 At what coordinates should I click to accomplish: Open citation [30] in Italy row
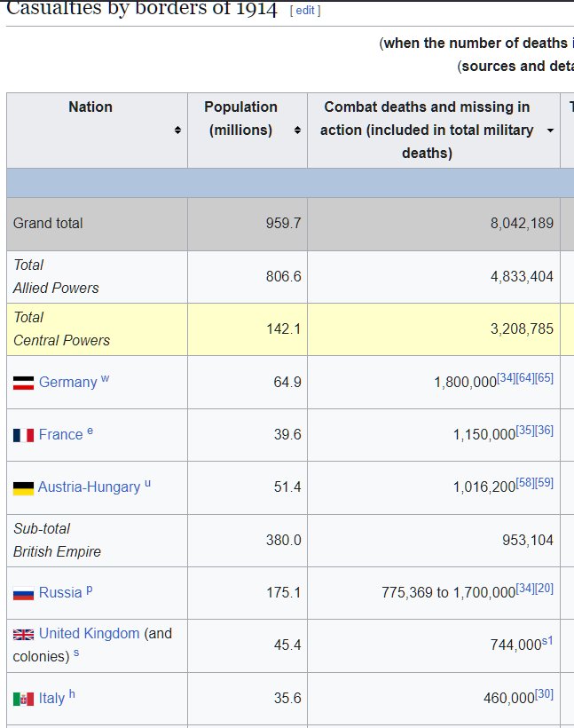coord(545,694)
